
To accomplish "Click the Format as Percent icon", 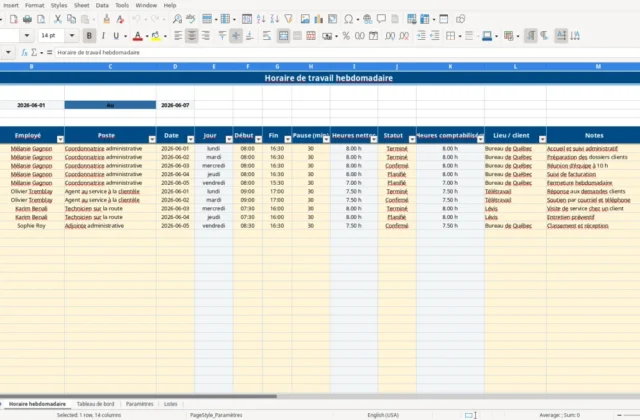I will pyautogui.click(x=346, y=36).
